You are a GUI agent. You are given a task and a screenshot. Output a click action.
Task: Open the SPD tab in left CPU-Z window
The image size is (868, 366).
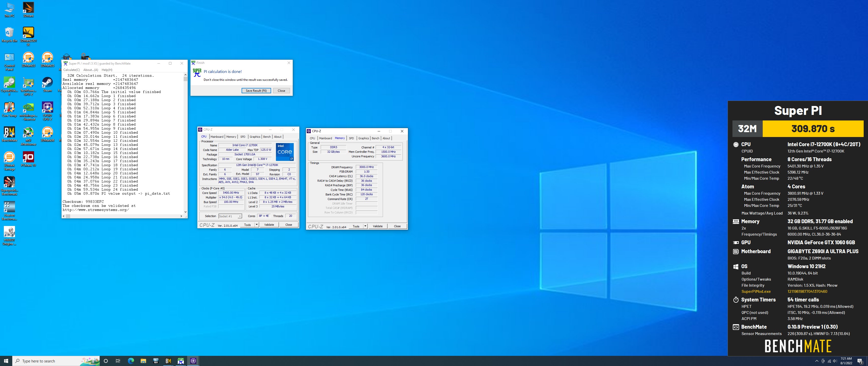[x=243, y=137]
